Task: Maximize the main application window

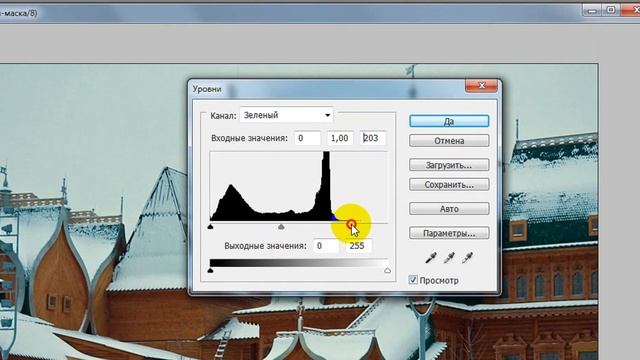Action: [611, 10]
